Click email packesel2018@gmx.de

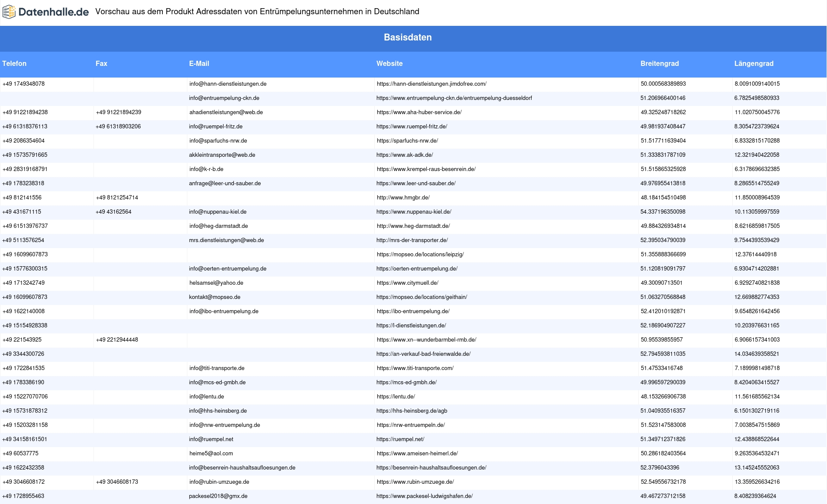tap(218, 496)
